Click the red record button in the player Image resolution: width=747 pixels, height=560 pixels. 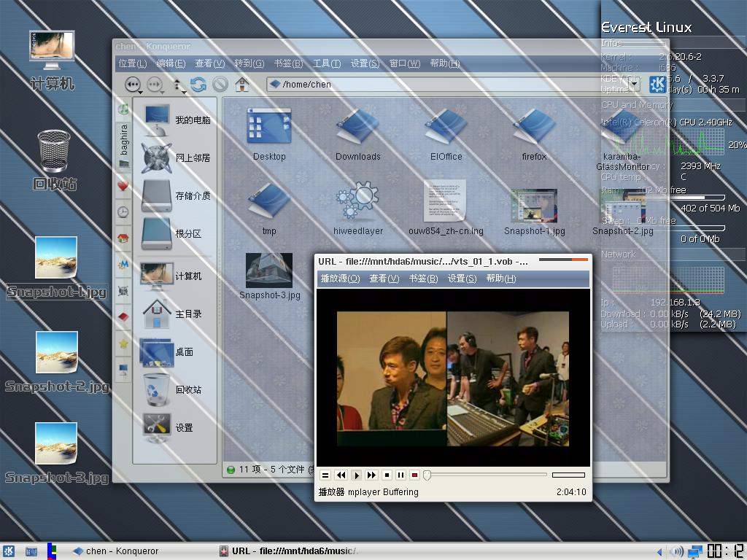pos(414,475)
